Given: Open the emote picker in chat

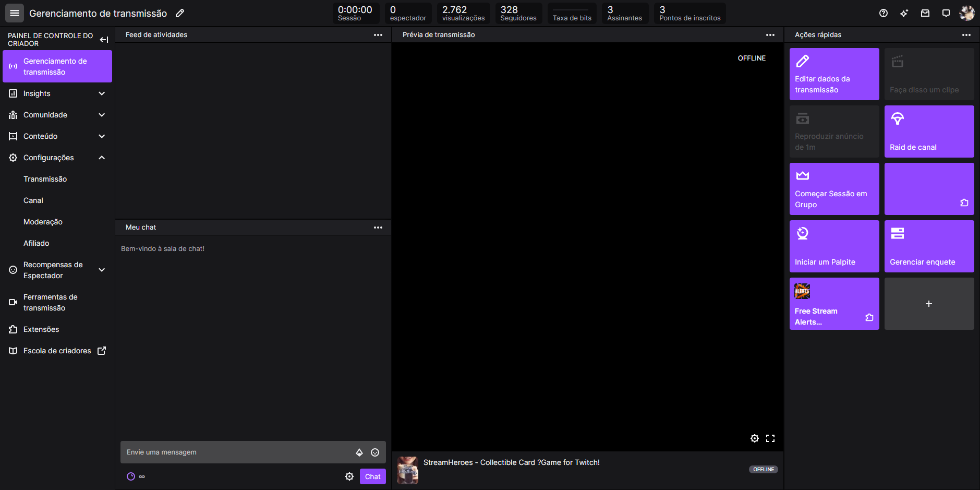Looking at the screenshot, I should (x=374, y=452).
